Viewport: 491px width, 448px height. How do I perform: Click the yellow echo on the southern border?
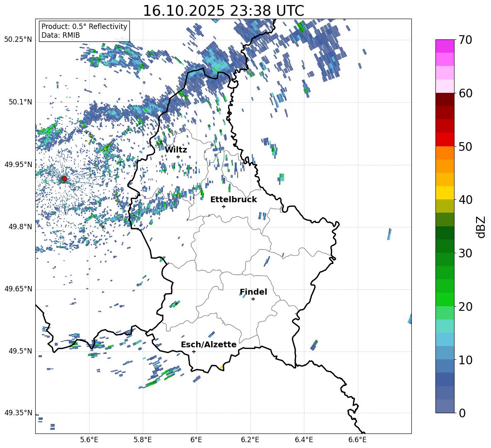tap(221, 367)
